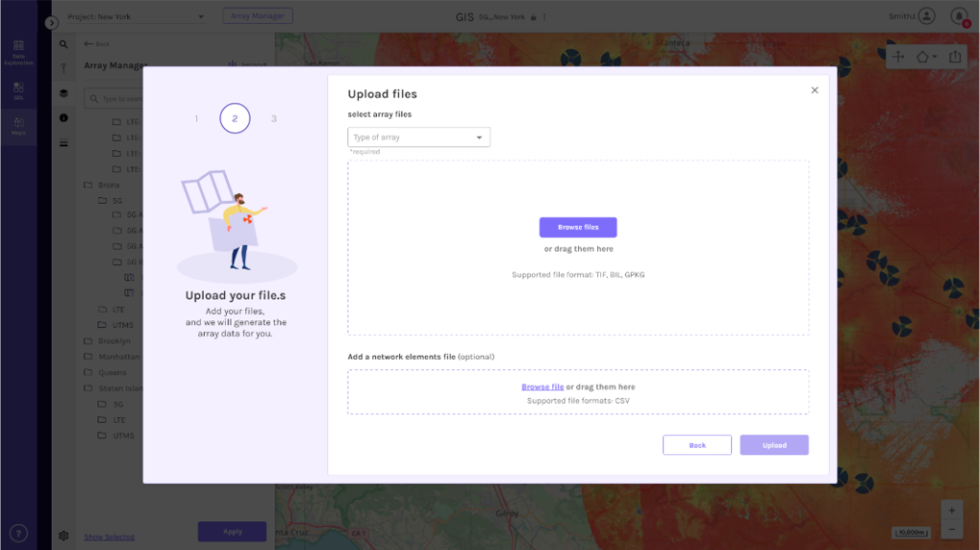The image size is (980, 550).
Task: Click the map share/export icon
Action: (955, 56)
